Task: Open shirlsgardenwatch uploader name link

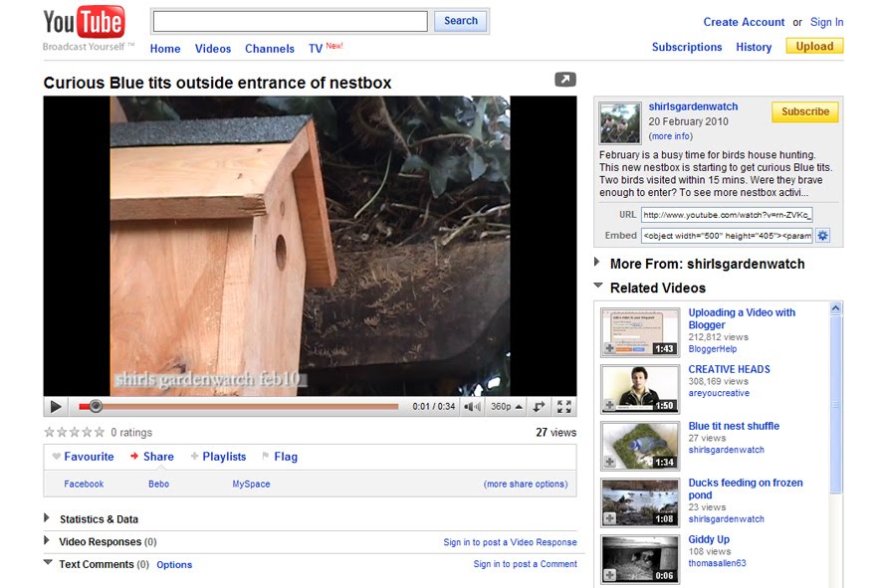Action: [693, 106]
